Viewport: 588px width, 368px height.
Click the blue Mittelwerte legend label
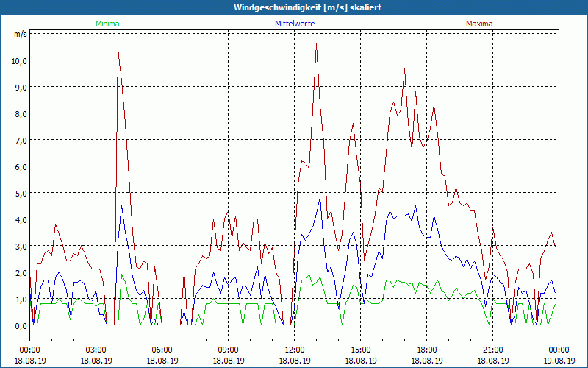click(295, 24)
